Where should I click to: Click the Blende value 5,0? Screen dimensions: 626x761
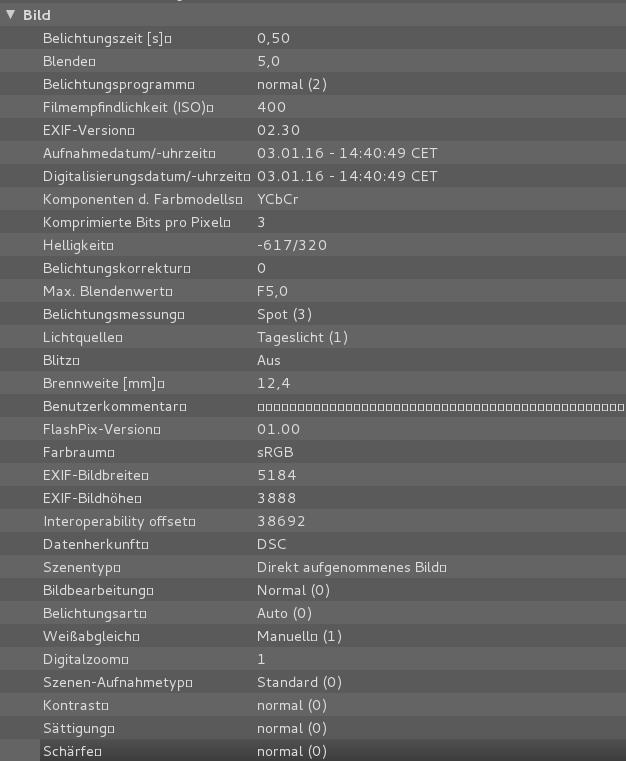click(268, 61)
